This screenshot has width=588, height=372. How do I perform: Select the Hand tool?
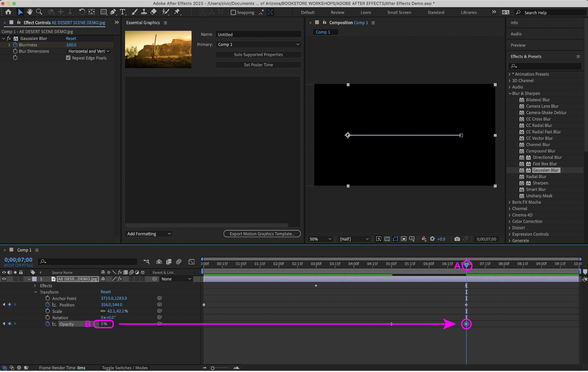point(30,12)
